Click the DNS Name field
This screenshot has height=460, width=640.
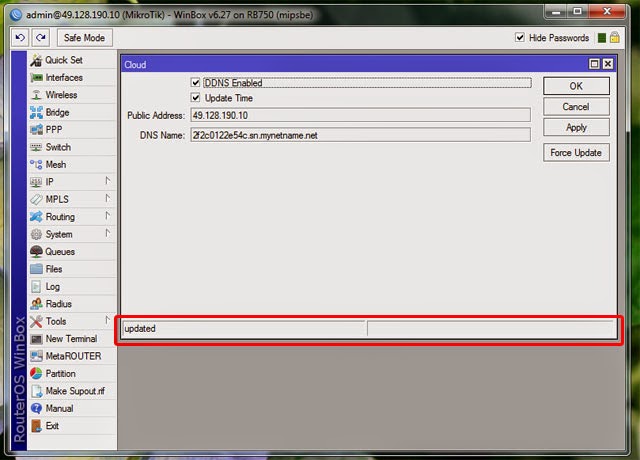click(360, 135)
